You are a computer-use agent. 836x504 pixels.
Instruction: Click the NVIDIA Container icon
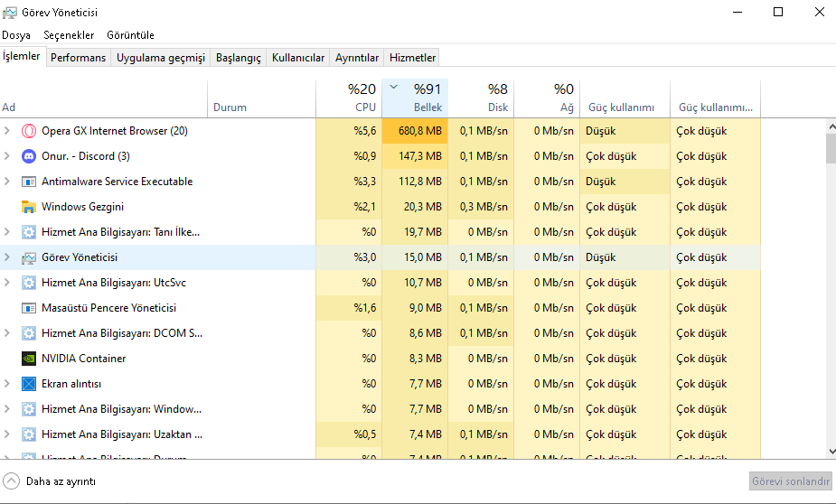pos(28,359)
